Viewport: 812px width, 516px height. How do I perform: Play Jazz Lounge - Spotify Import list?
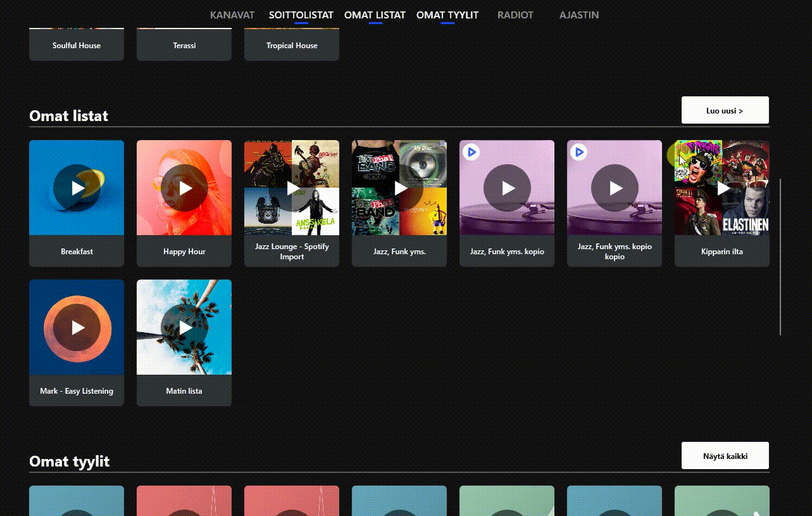[x=292, y=188]
